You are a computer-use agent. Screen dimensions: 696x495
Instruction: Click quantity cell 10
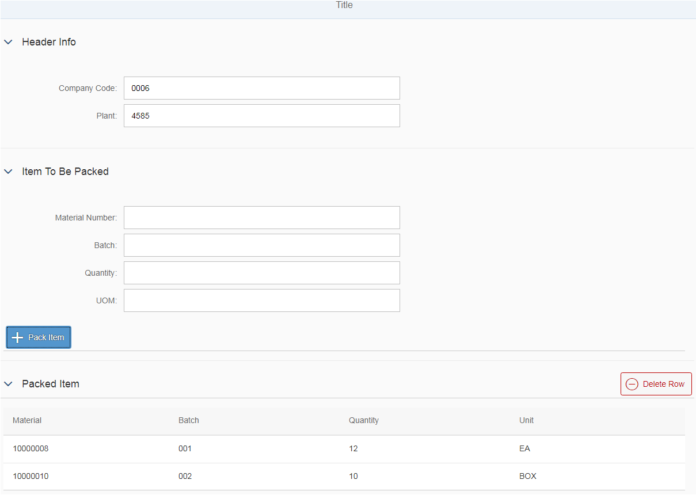click(353, 476)
